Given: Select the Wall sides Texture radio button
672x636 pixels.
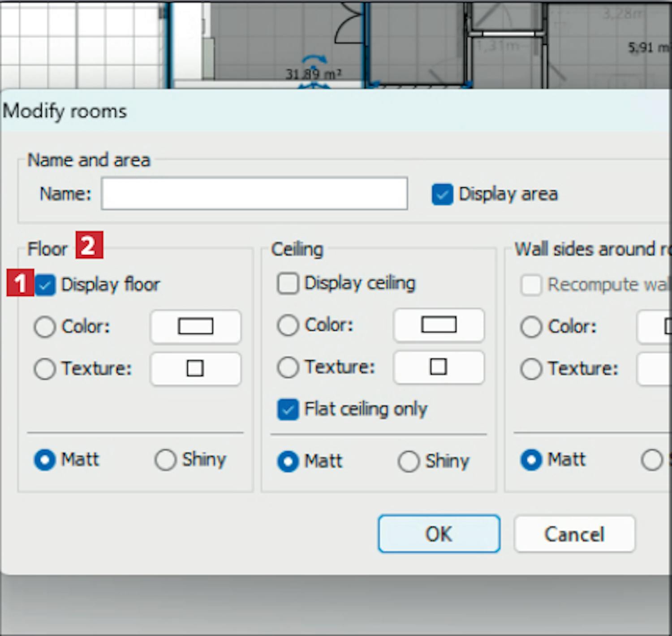Looking at the screenshot, I should [x=531, y=369].
